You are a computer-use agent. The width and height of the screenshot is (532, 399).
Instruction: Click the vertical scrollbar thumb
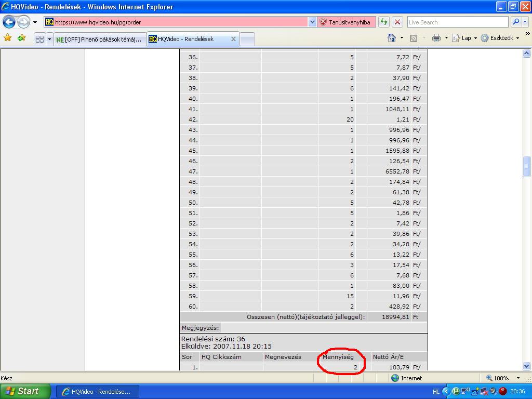[527, 166]
